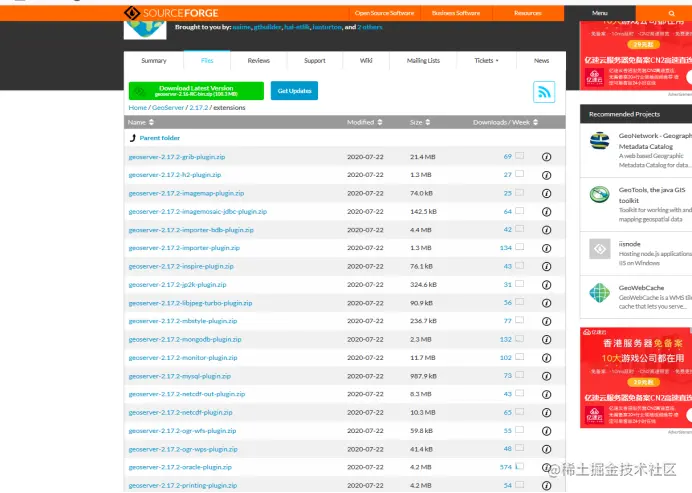Open Business Software menu
692x493 pixels.
[x=456, y=13]
